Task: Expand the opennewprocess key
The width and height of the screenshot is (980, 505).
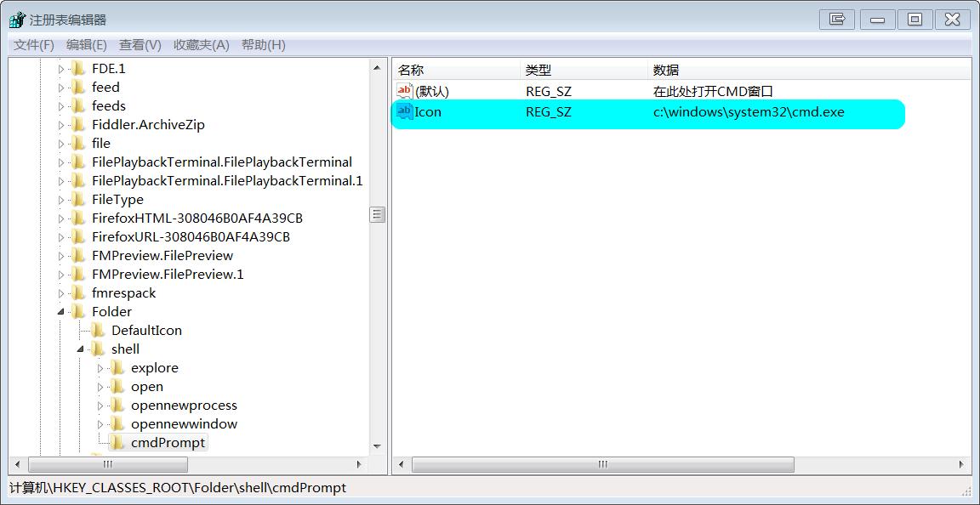Action: [x=100, y=406]
